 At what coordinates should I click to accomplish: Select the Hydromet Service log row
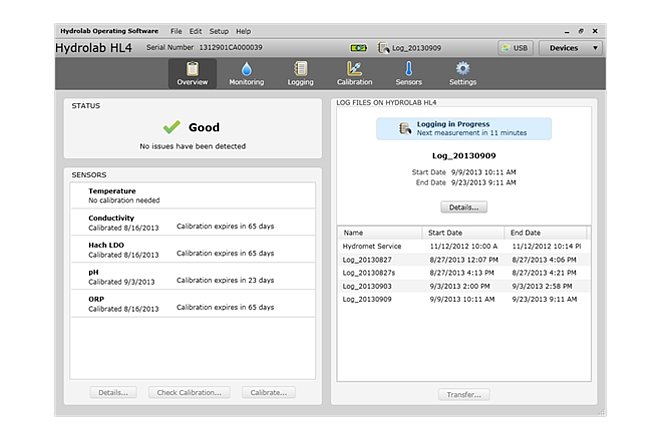tap(372, 246)
